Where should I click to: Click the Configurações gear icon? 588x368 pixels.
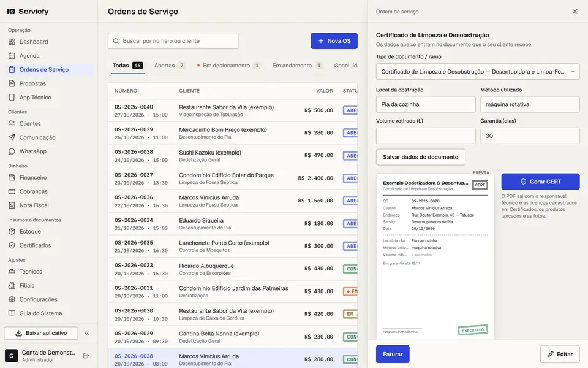click(12, 299)
